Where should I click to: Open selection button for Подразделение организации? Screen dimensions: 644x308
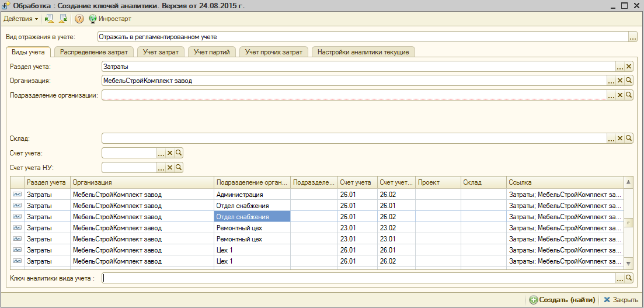tap(611, 95)
